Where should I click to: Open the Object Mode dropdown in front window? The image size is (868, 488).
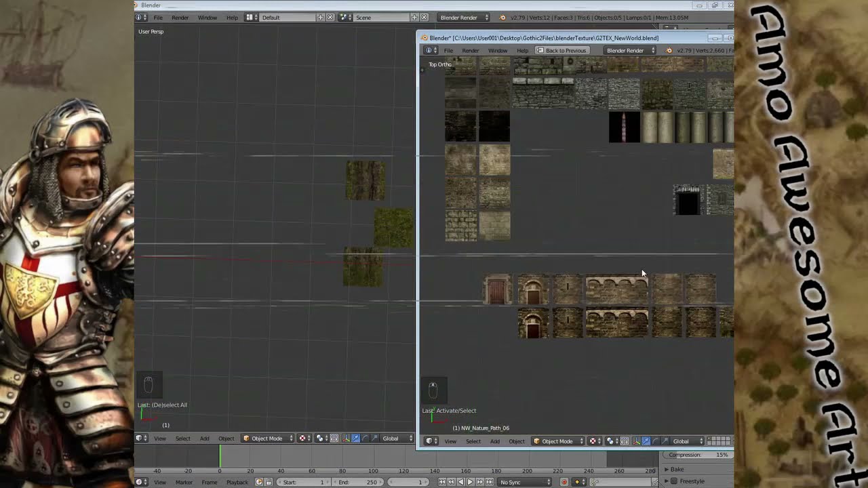(557, 441)
